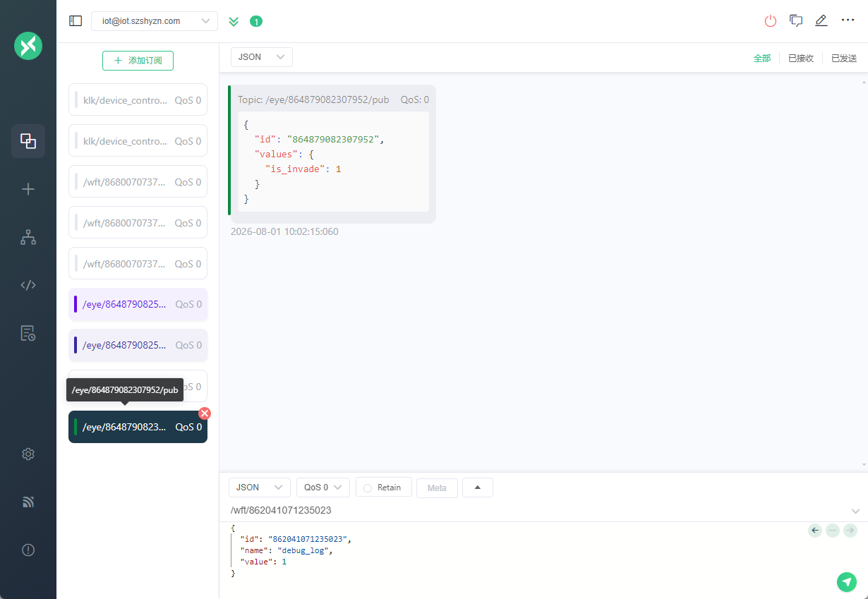The image size is (868, 599).
Task: Open the Scripts code icon
Action: pyautogui.click(x=28, y=286)
